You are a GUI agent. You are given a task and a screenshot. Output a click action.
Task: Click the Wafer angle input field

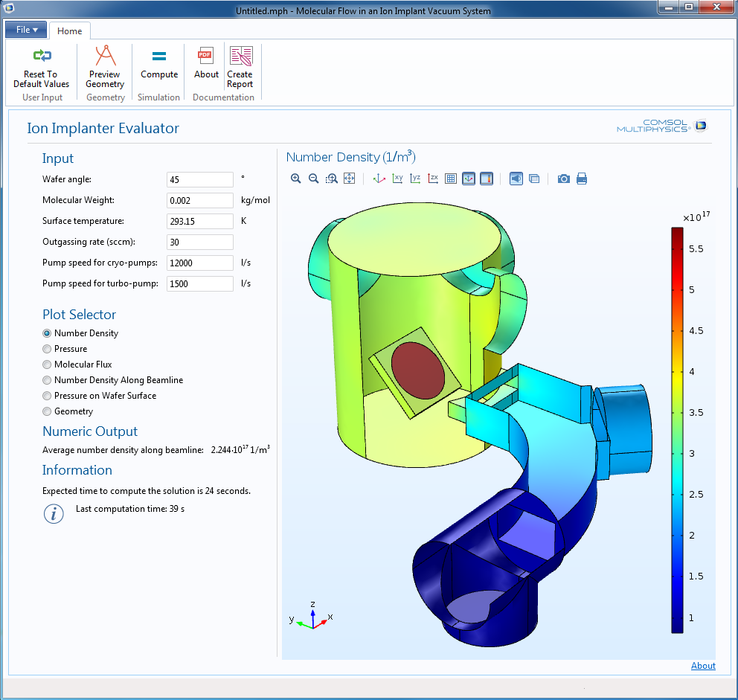click(200, 179)
